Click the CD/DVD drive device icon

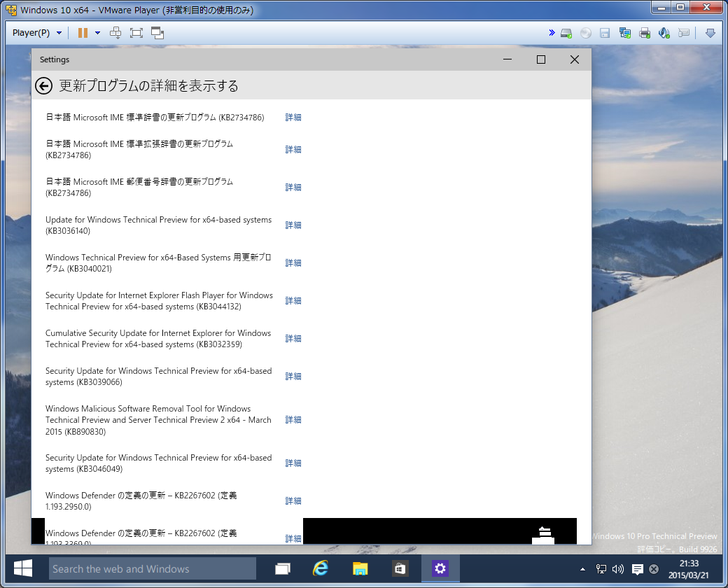pos(586,33)
